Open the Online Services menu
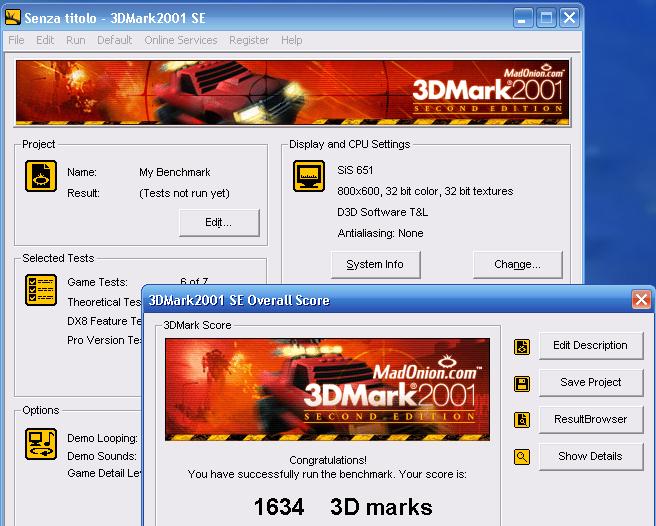 pos(181,40)
